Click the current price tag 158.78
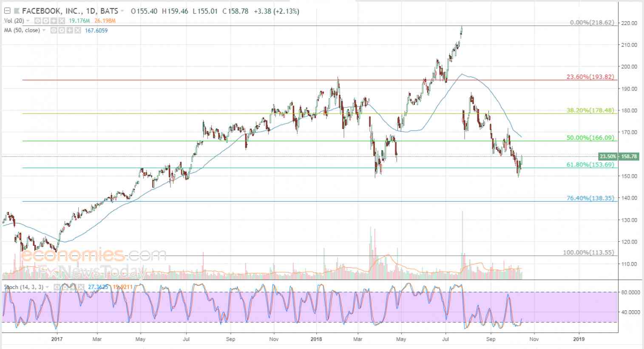The width and height of the screenshot is (644, 349). pyautogui.click(x=629, y=156)
